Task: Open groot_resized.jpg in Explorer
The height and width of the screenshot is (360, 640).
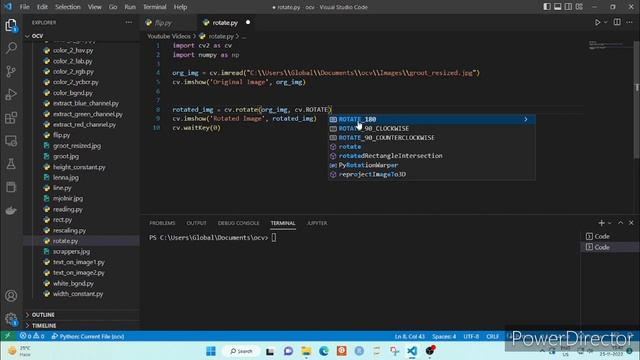Action: 77,146
